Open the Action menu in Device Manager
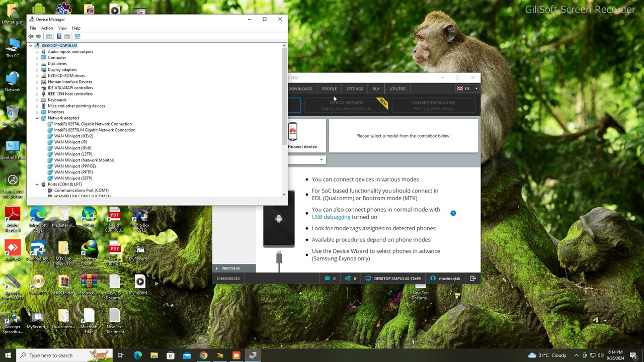 pos(47,28)
